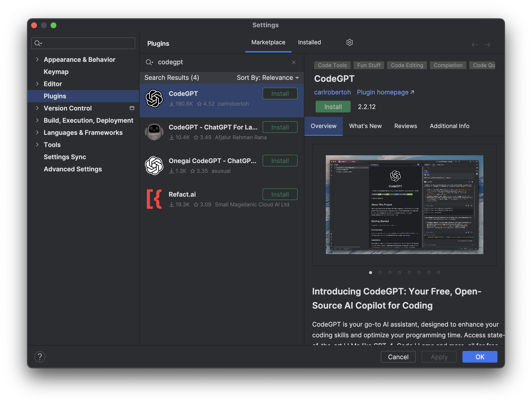Open the Reviews tab for CodeGPT
This screenshot has height=404, width=532.
[405, 126]
